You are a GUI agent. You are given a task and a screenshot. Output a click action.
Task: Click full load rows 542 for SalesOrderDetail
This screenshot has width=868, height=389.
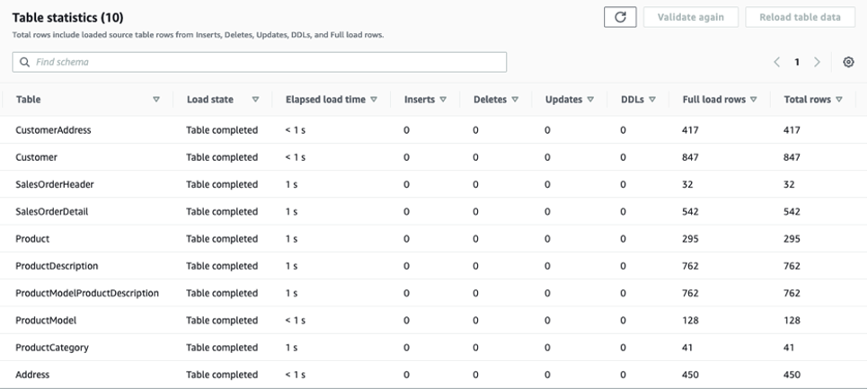[x=690, y=211]
